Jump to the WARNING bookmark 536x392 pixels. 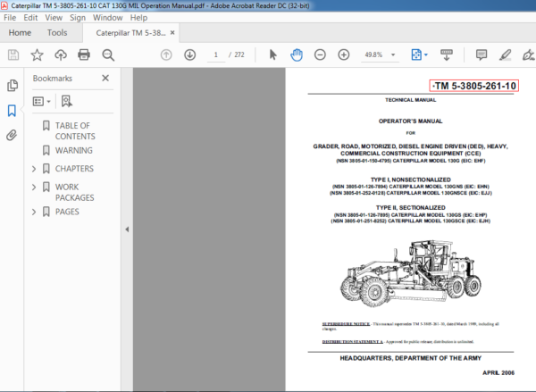(x=74, y=150)
